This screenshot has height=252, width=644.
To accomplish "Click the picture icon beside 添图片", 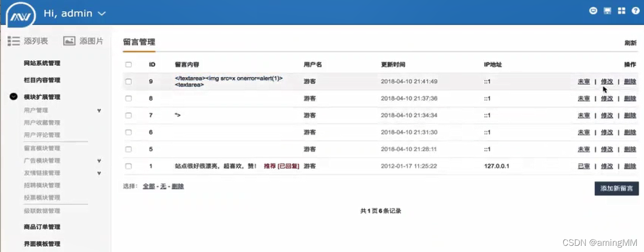I will (69, 41).
